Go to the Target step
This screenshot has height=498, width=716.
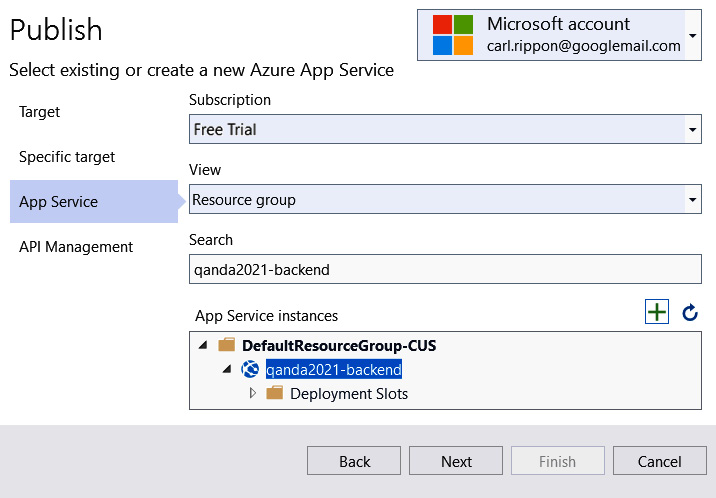pyautogui.click(x=39, y=112)
